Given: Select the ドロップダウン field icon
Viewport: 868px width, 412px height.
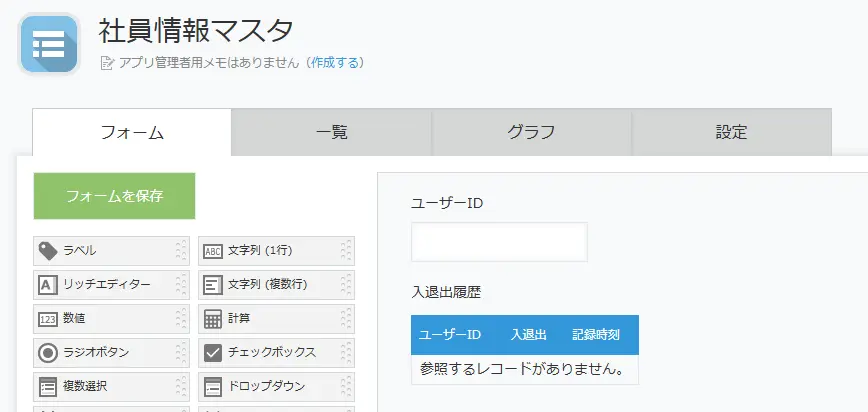Looking at the screenshot, I should (x=213, y=387).
